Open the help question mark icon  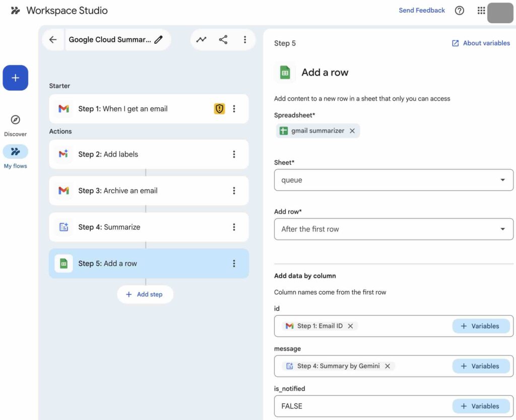[x=460, y=11]
